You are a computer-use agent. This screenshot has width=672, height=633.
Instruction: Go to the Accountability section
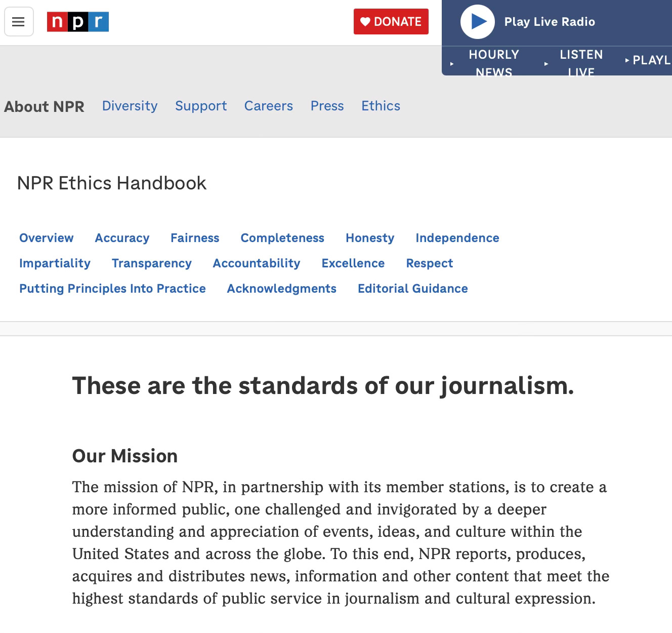tap(257, 263)
